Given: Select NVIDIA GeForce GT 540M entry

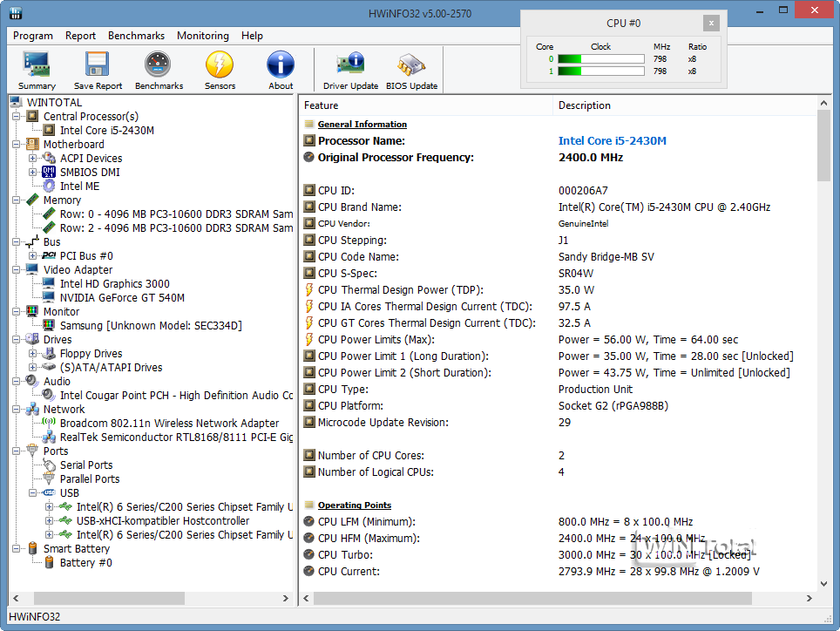Looking at the screenshot, I should point(121,298).
